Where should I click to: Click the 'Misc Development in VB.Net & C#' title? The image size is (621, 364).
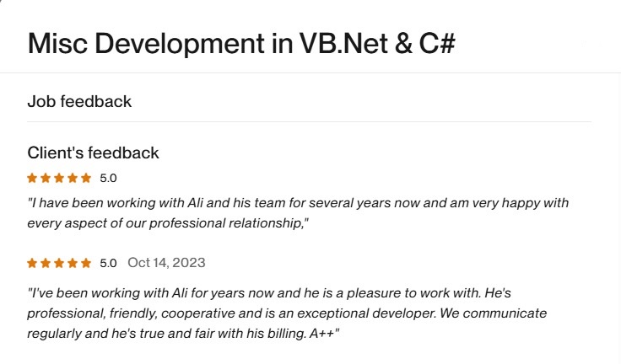(x=241, y=43)
